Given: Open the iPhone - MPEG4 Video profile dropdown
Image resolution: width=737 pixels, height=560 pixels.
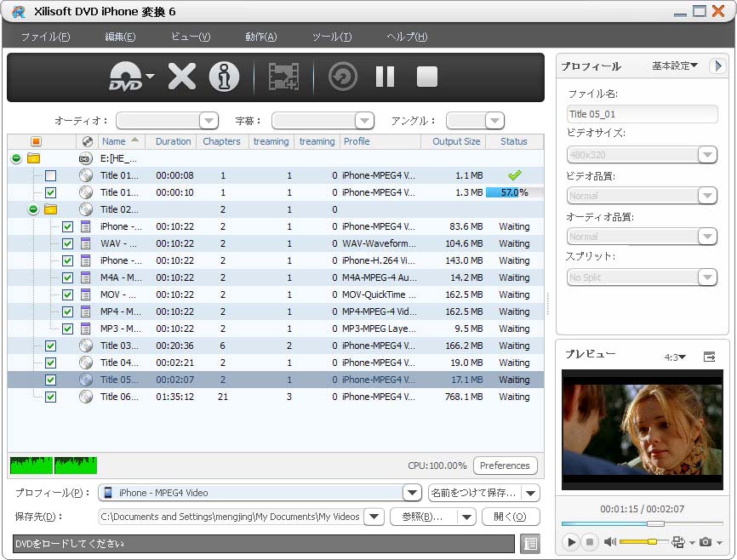Looking at the screenshot, I should [412, 493].
